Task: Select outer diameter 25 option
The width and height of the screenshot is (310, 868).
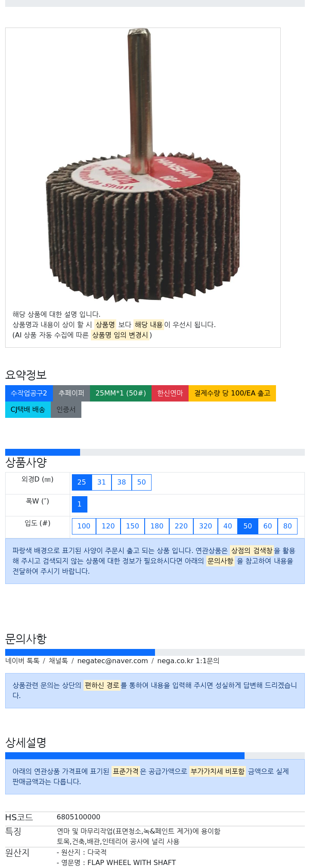Action: pos(82,482)
